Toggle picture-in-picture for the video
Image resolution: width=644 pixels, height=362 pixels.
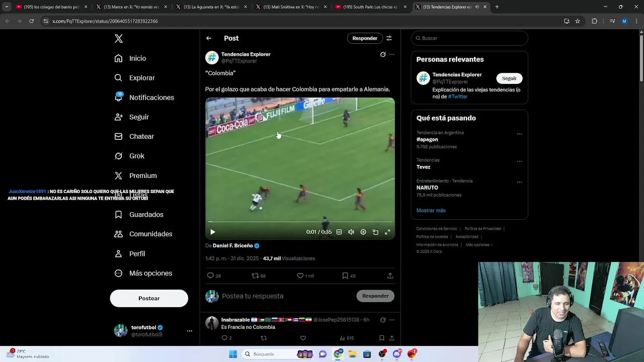(x=375, y=232)
